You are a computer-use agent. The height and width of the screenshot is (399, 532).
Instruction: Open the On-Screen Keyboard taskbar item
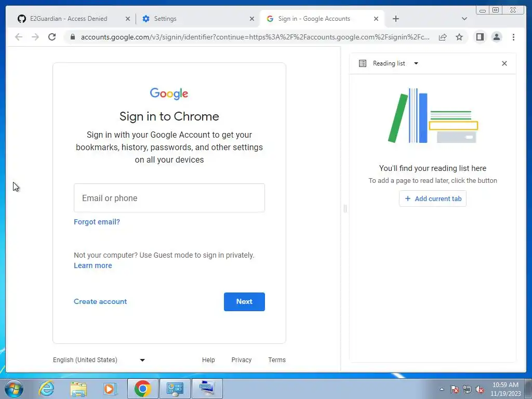point(207,389)
